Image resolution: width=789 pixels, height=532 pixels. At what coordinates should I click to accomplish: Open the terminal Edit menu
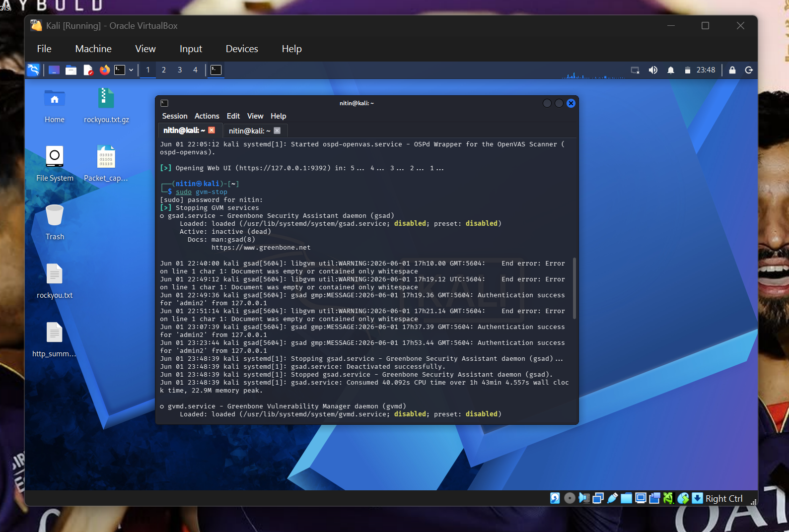[x=233, y=116]
